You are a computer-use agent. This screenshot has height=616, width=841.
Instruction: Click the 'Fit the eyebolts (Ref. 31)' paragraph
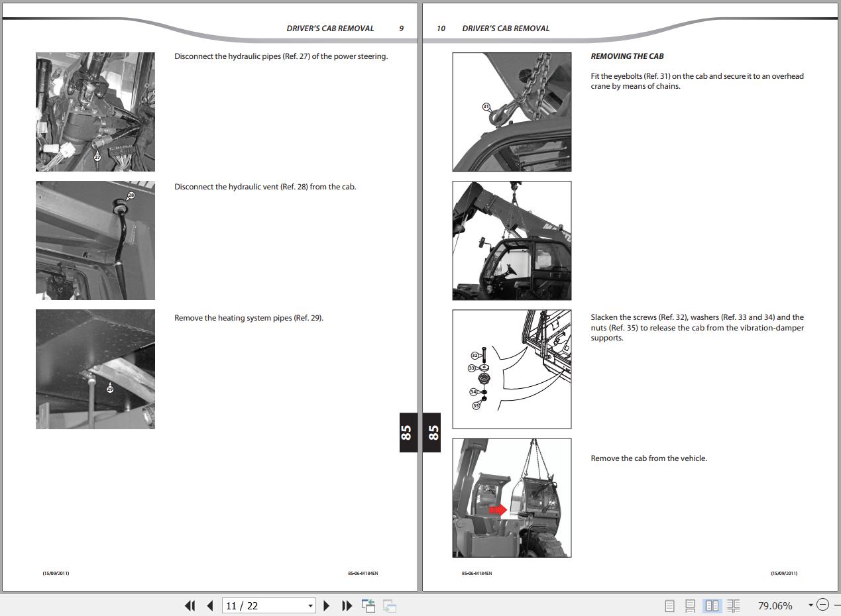[x=697, y=81]
